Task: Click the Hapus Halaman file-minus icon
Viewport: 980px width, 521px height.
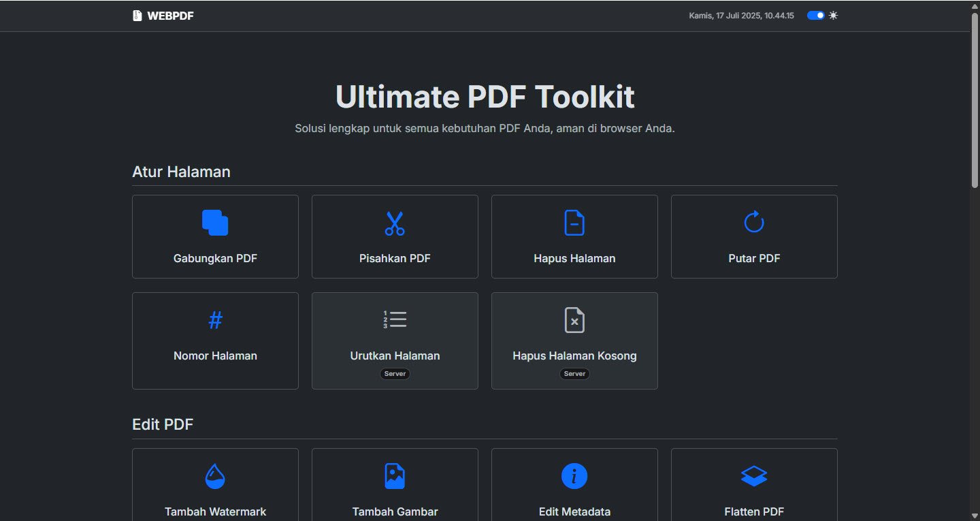Action: [x=574, y=223]
